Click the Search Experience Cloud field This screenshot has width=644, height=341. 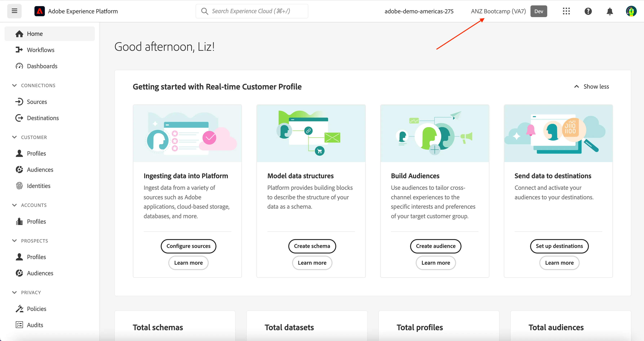(x=252, y=11)
